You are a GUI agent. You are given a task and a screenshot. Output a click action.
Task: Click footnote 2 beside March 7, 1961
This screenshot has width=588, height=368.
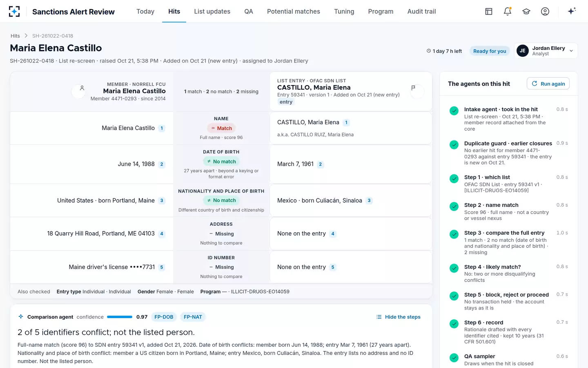[320, 164]
